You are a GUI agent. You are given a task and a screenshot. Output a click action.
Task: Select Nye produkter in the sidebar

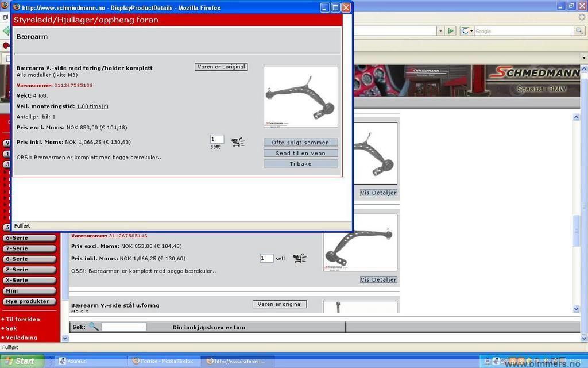(x=30, y=301)
